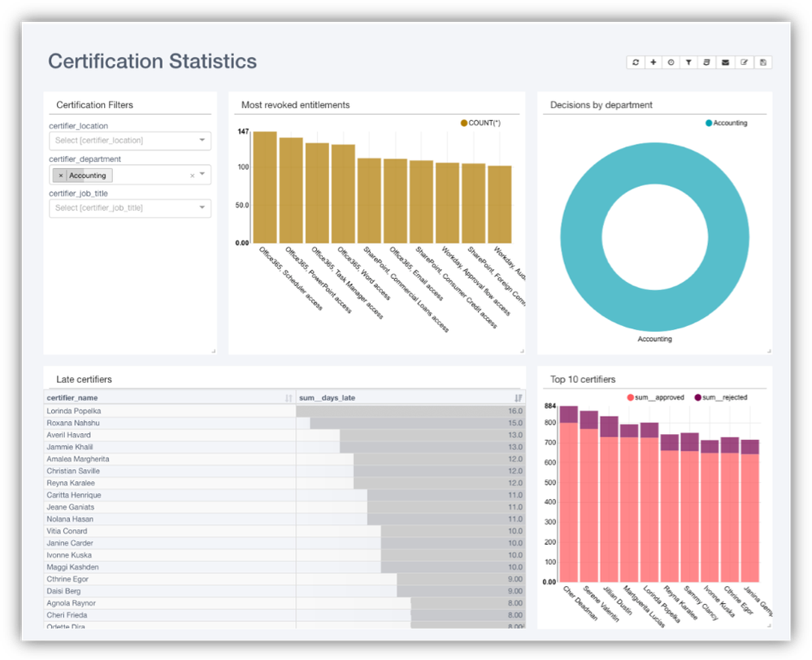Image resolution: width=812 pixels, height=660 pixels.
Task: Open the certifier_job_title dropdown
Action: coord(129,208)
